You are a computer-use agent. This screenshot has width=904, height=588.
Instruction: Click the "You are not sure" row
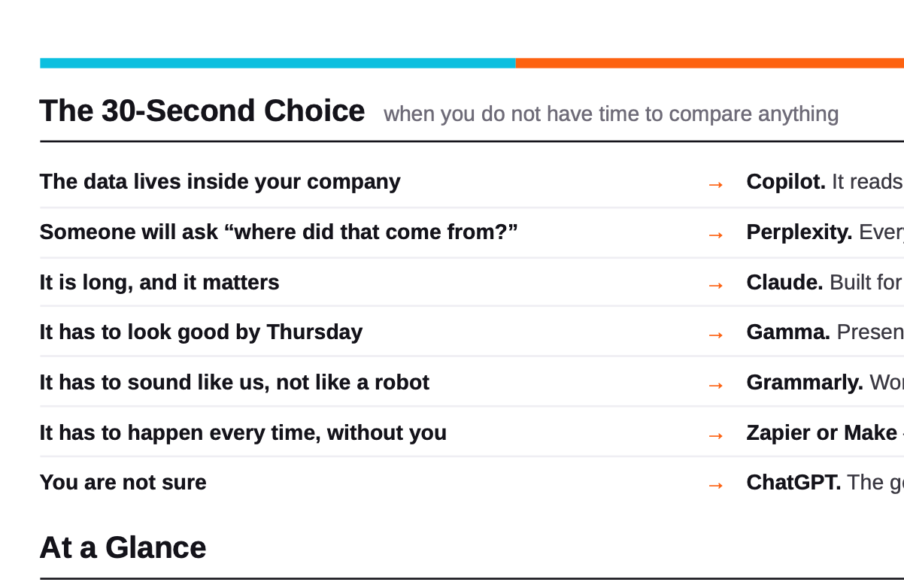tap(472, 483)
